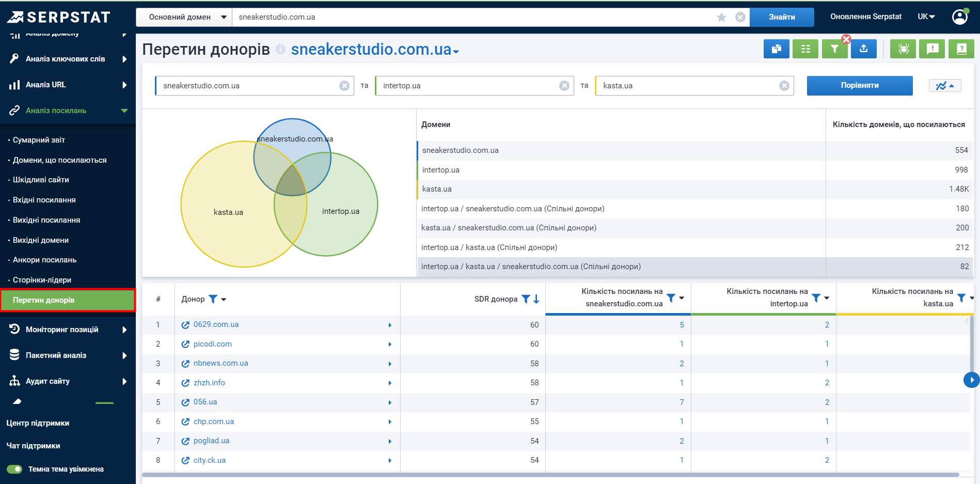Open the help book icon
980x484 pixels.
coord(961,49)
